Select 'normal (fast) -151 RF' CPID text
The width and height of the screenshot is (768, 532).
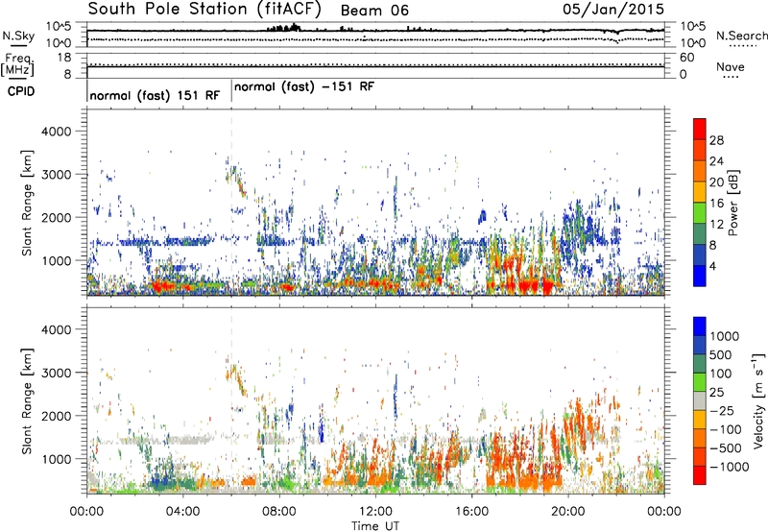[x=304, y=86]
